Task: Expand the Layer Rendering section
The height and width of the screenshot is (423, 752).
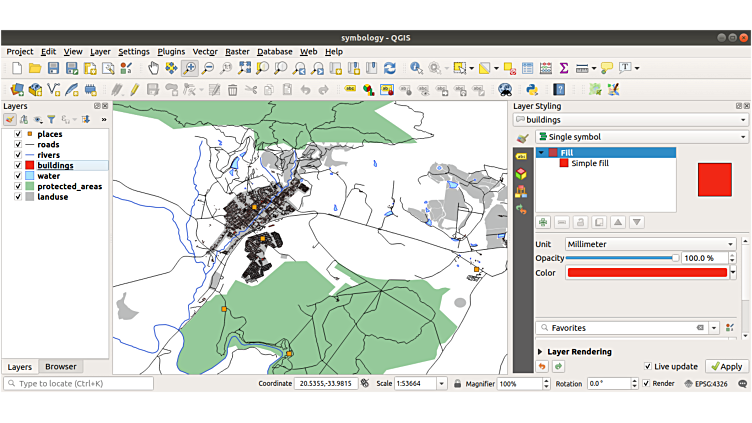Action: pos(541,352)
